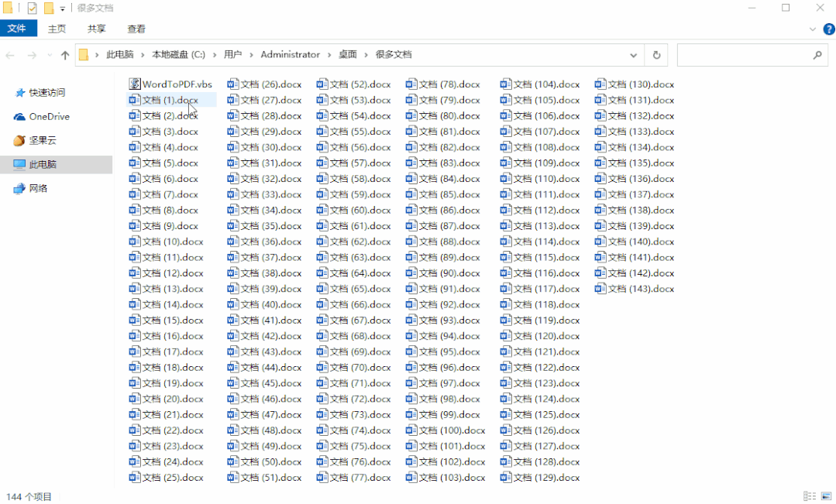Click the Word icon of 文档 (129).docx
836x504 pixels.
pyautogui.click(x=505, y=478)
